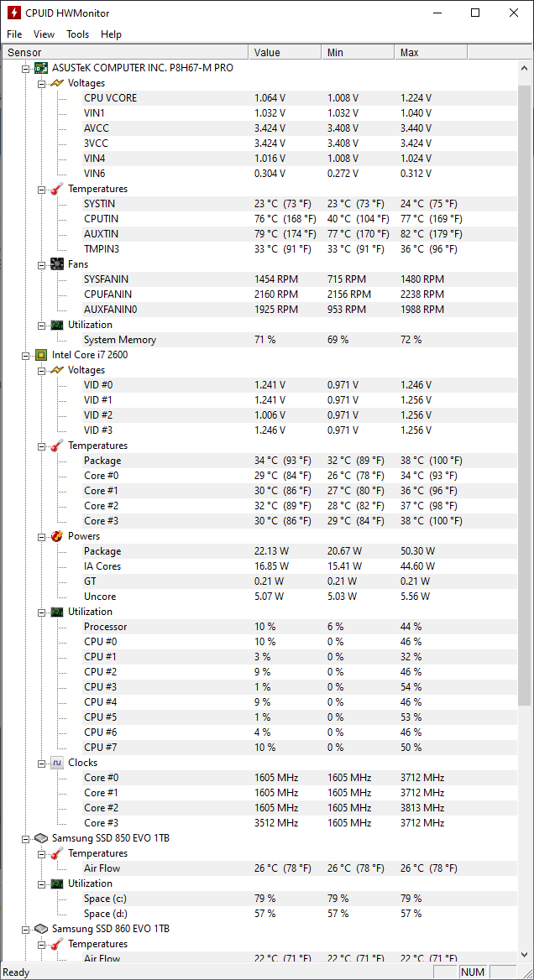Click the motherboard Temperatures thermometer icon
534x980 pixels.
(x=57, y=189)
